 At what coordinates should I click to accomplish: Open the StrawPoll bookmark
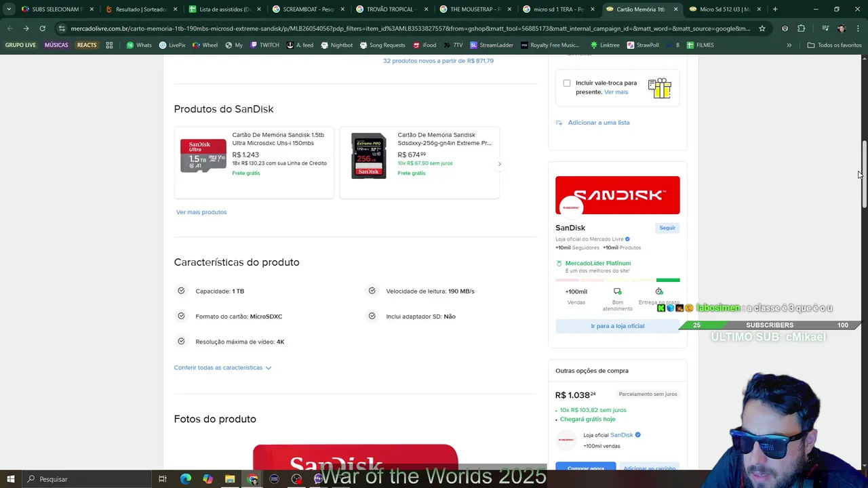pos(643,45)
